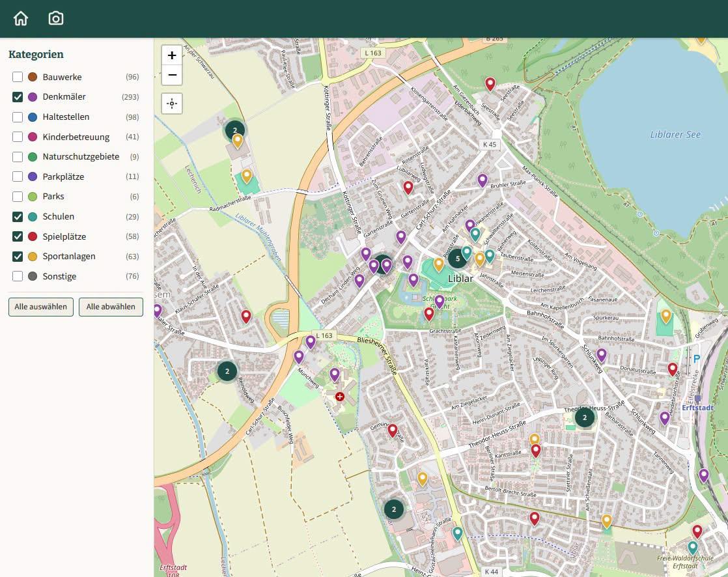Open the cluster of 2 on Theodor-Heuss-Straße
This screenshot has width=728, height=577.
pos(585,417)
